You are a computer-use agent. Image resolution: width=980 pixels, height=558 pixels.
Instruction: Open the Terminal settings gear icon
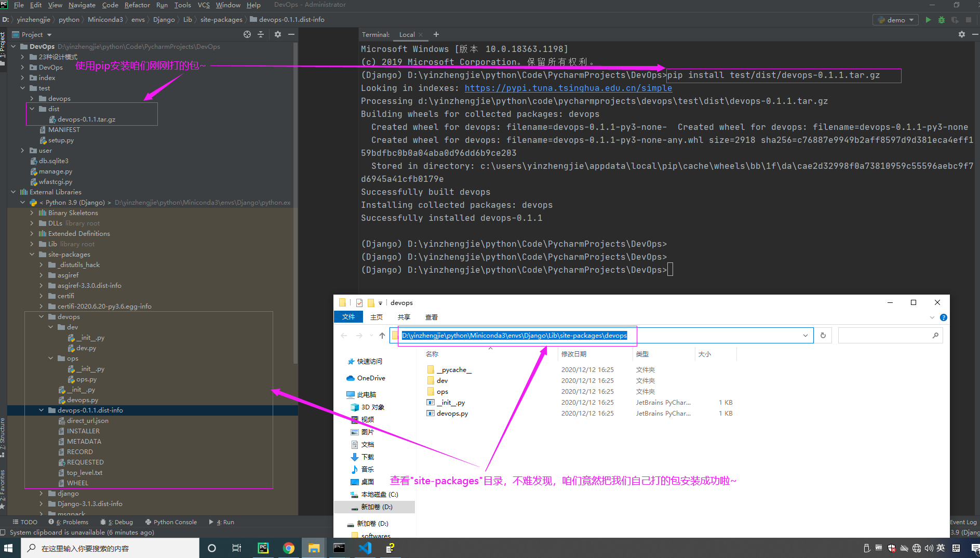(x=962, y=34)
